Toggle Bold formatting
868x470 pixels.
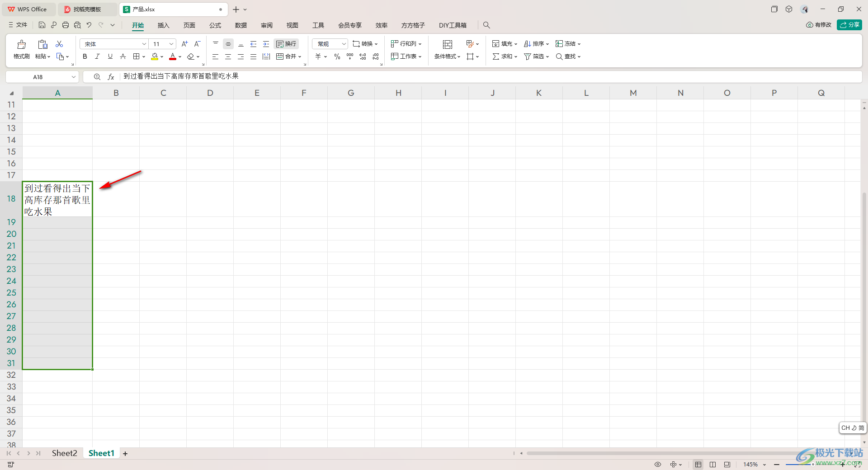85,56
